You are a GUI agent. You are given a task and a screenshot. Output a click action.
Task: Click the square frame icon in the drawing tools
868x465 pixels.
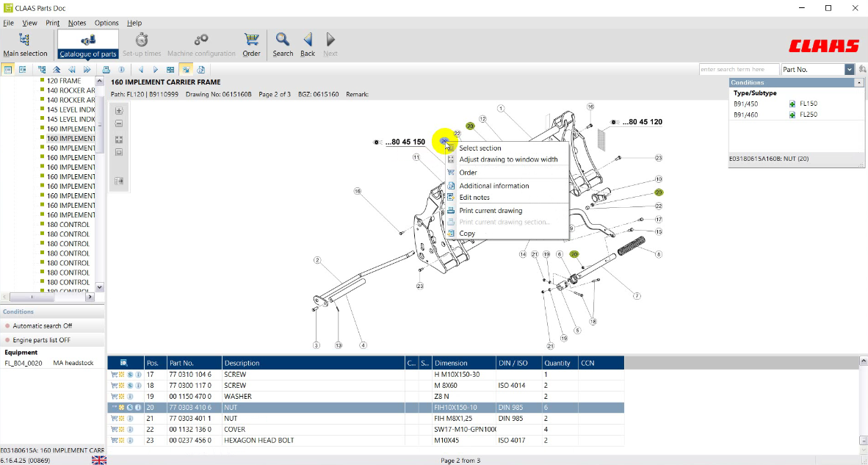pos(119,152)
